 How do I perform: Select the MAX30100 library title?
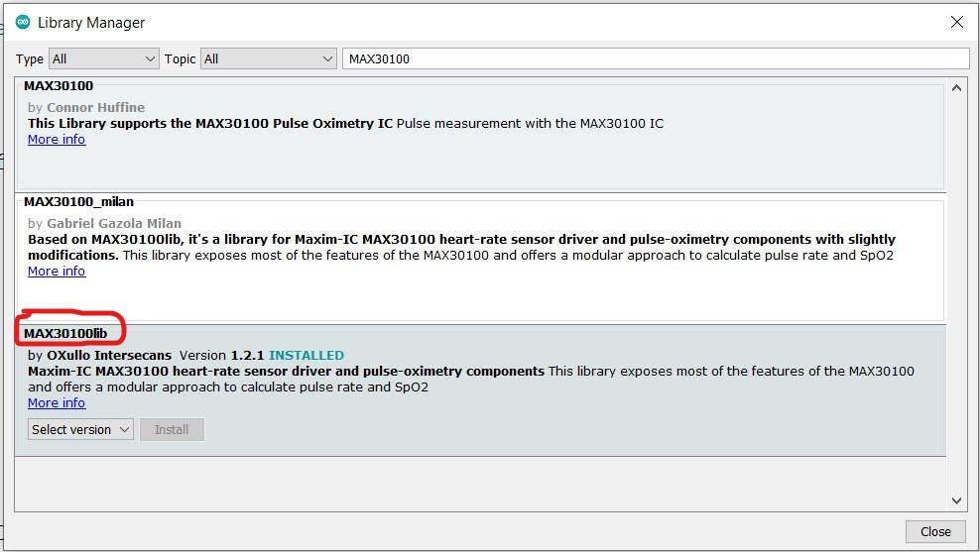tap(59, 85)
